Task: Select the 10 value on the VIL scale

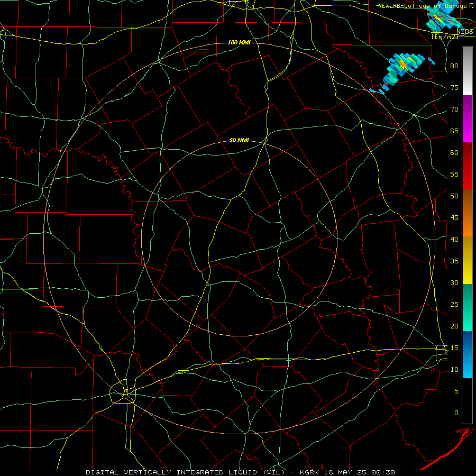Action: [x=454, y=370]
